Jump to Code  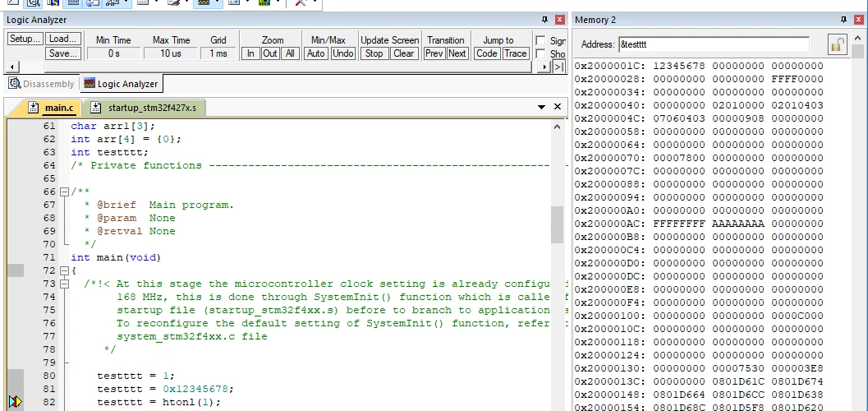pos(487,53)
